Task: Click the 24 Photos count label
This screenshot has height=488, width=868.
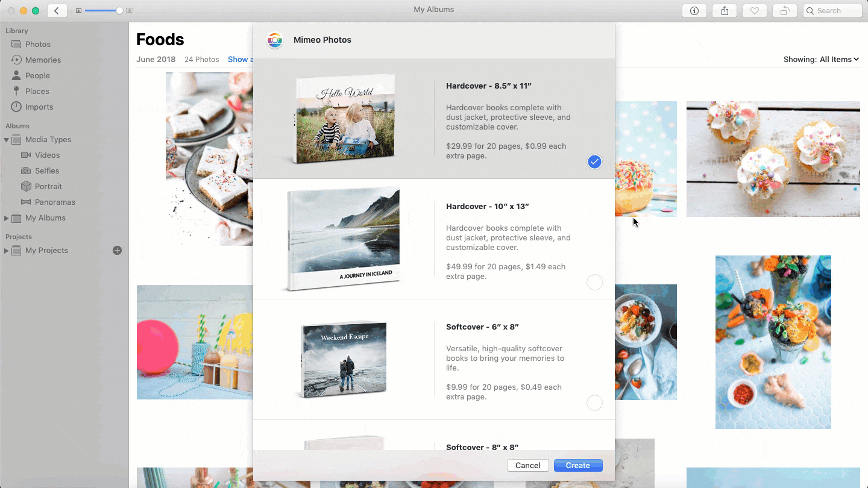Action: tap(202, 59)
